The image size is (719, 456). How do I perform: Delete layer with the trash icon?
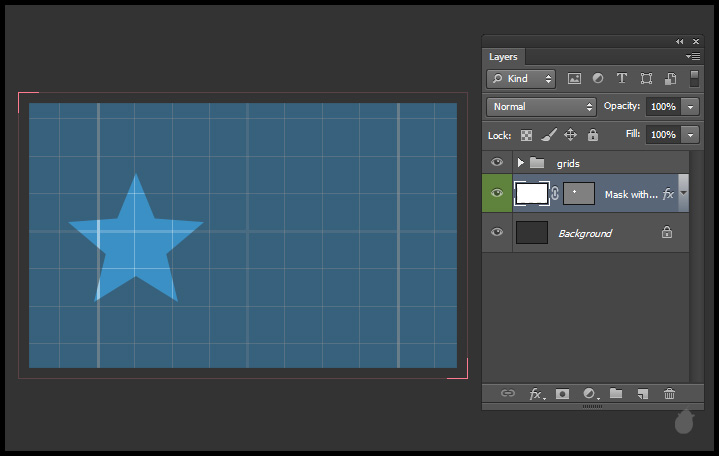670,394
